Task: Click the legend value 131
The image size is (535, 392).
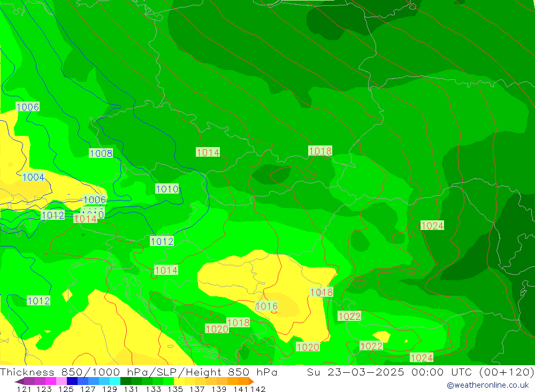Action: pos(131,389)
